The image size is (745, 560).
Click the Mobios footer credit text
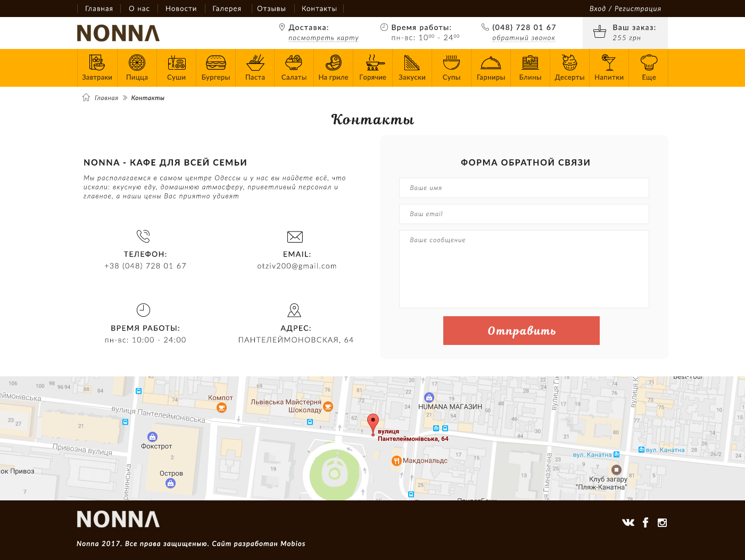pyautogui.click(x=293, y=543)
